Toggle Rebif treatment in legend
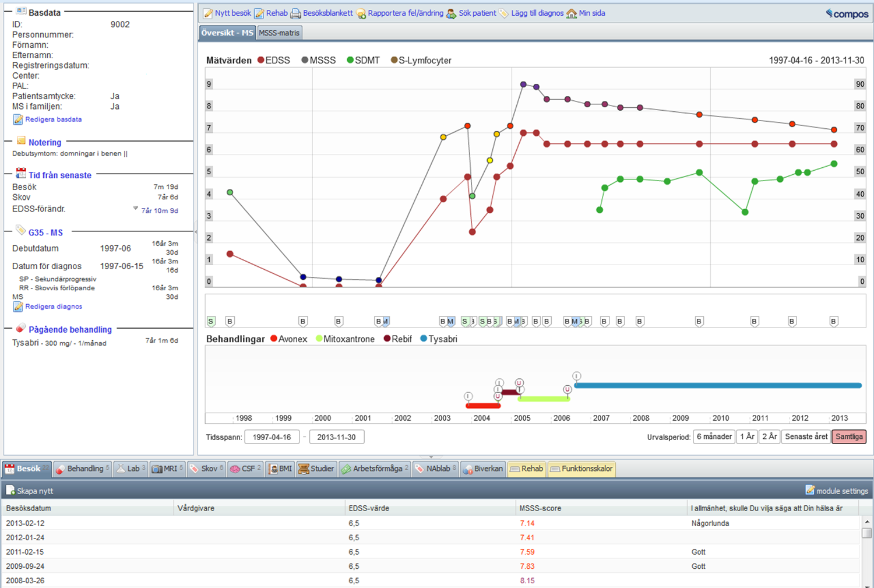Viewport: 874px width, 588px height. [397, 339]
